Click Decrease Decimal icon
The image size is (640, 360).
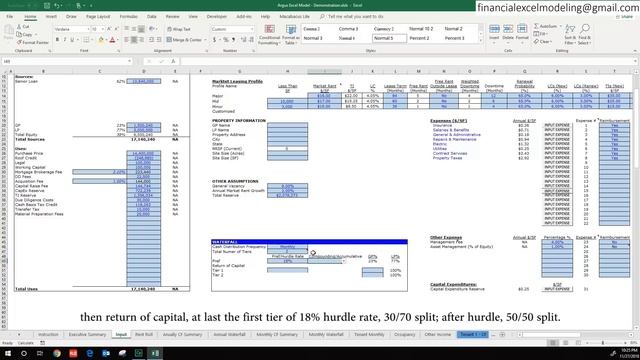click(251, 40)
